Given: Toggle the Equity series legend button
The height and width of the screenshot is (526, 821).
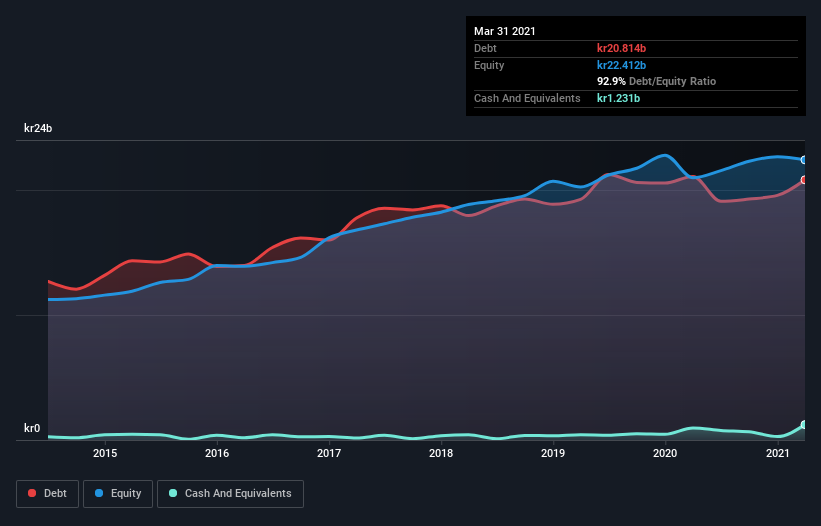Looking at the screenshot, I should [118, 494].
